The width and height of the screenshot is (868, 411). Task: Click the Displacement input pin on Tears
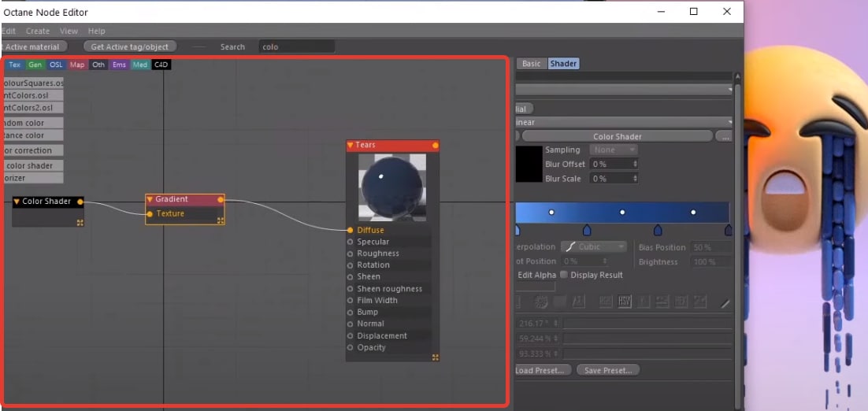[x=350, y=335]
